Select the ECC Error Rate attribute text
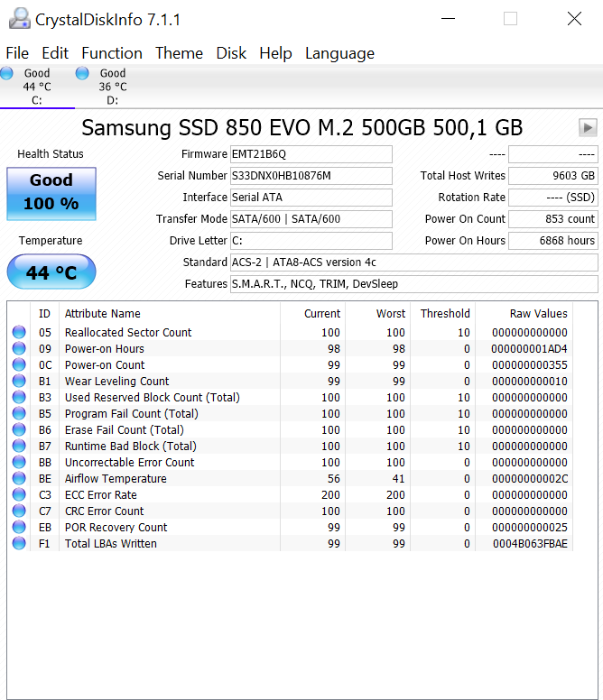 [x=101, y=495]
